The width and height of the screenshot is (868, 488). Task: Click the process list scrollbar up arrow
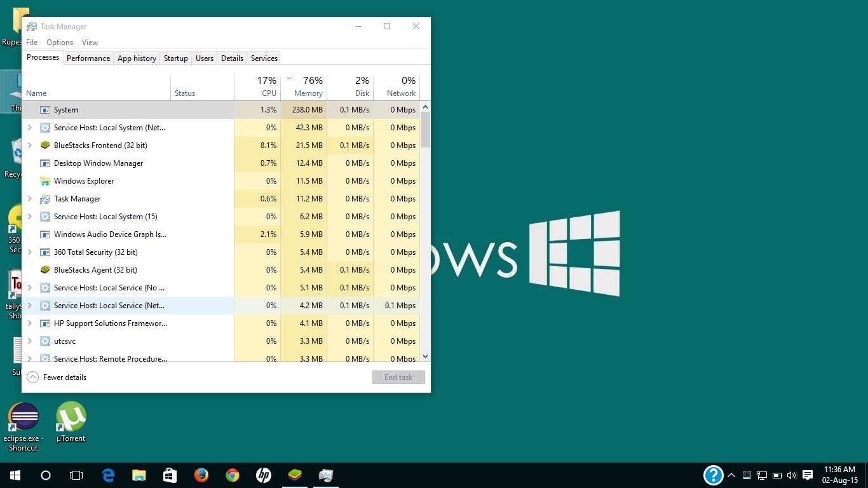pos(426,105)
